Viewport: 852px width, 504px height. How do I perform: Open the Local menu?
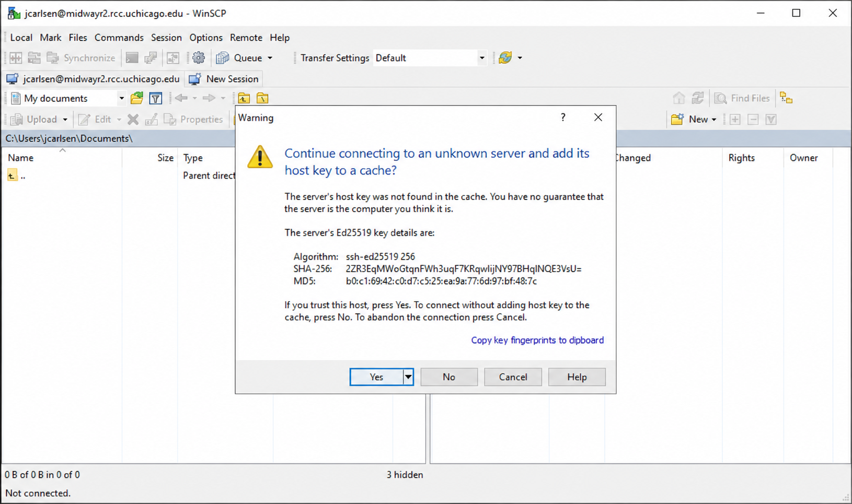21,38
